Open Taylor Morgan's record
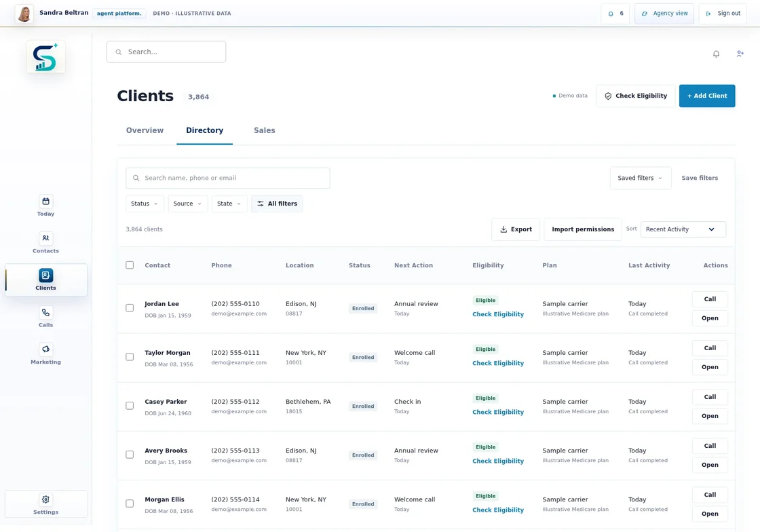The height and width of the screenshot is (532, 760). click(x=710, y=367)
